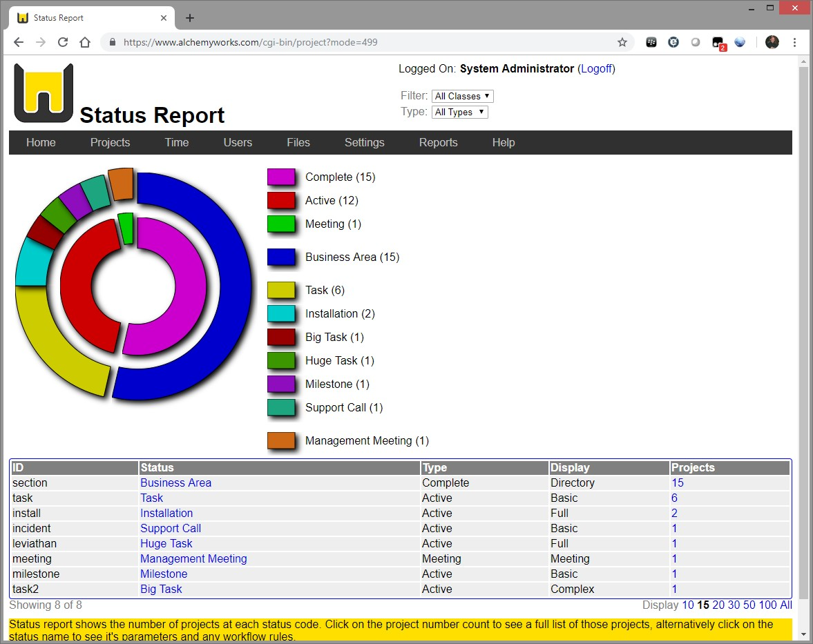Set display to 10 rows
Viewport: 813px width, 644px height.
pyautogui.click(x=687, y=605)
